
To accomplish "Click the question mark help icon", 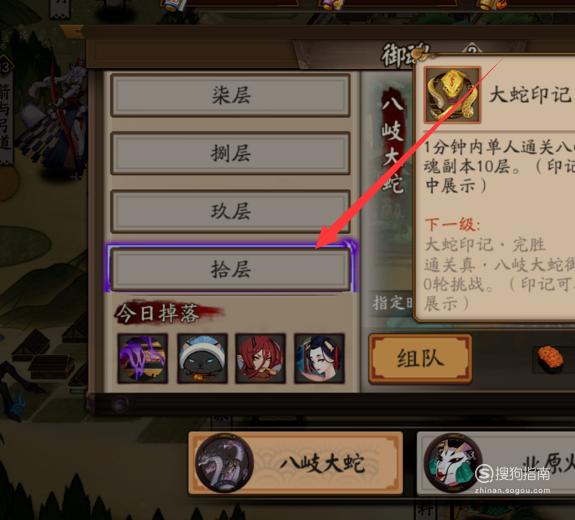I will pyautogui.click(x=473, y=49).
